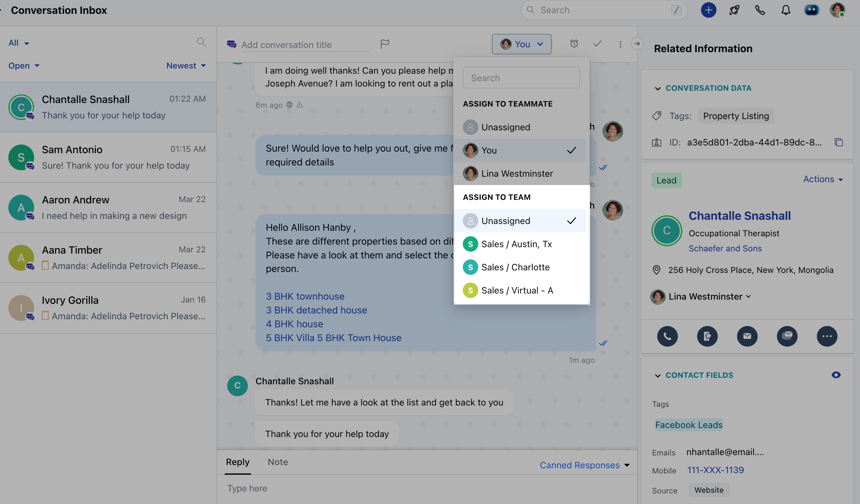The image size is (860, 504).
Task: Open the 3 BHK townhouse property link
Action: pyautogui.click(x=305, y=296)
